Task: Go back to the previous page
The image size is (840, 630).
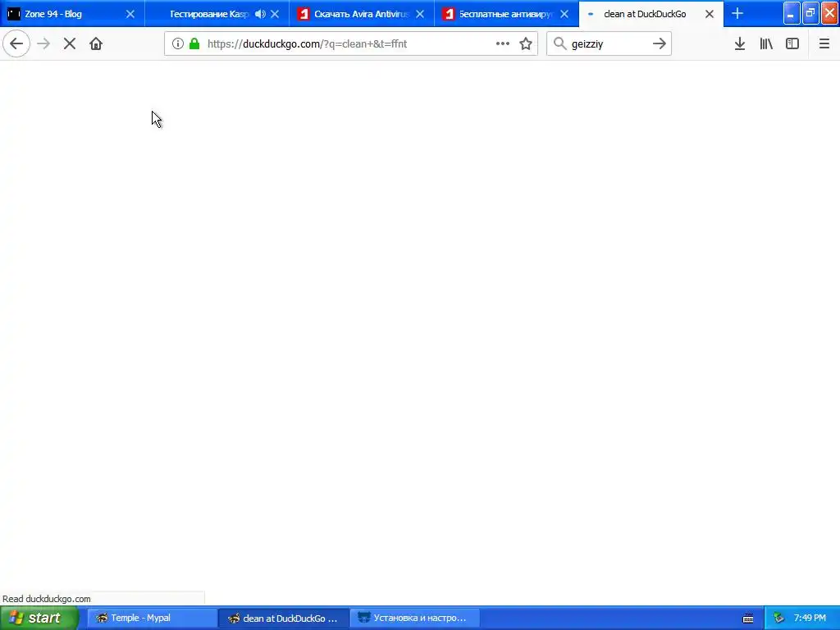Action: coord(16,44)
